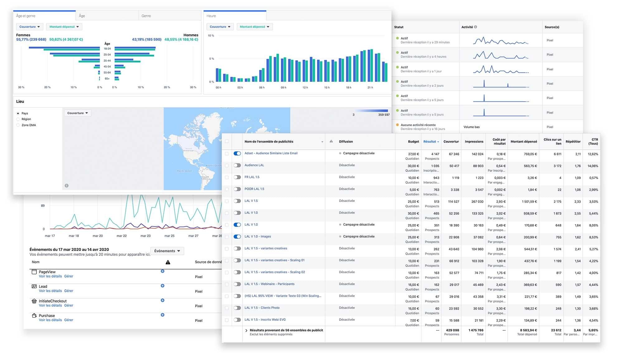
Task: Click Gérer link for Lead event
Action: point(69,291)
